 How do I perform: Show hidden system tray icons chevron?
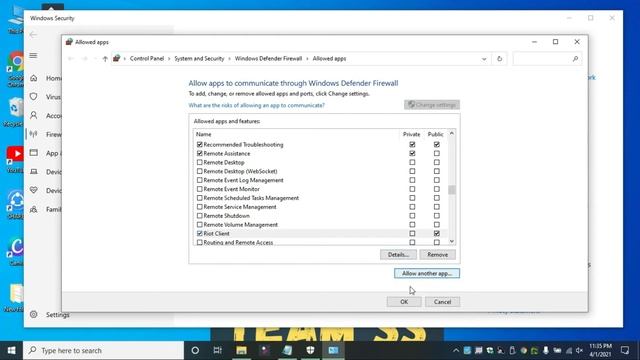456,351
